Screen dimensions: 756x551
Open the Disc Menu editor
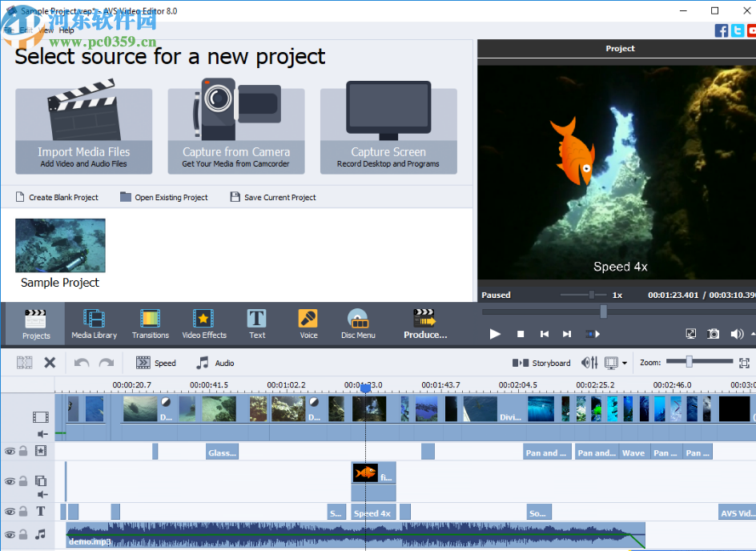coord(357,324)
